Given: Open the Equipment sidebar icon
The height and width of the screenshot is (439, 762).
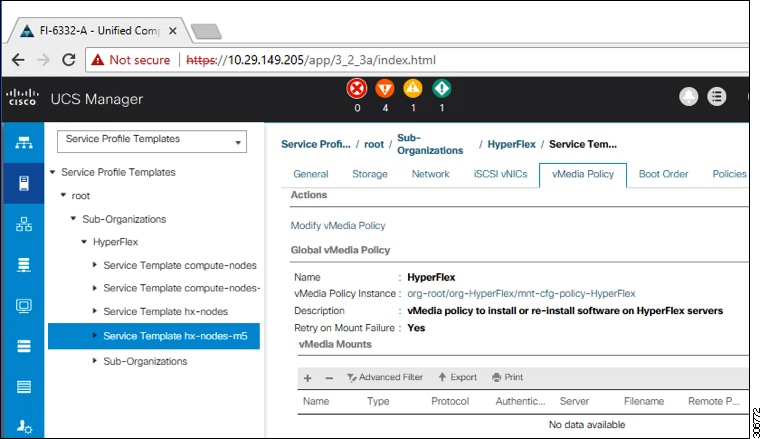Looking at the screenshot, I should (x=23, y=143).
